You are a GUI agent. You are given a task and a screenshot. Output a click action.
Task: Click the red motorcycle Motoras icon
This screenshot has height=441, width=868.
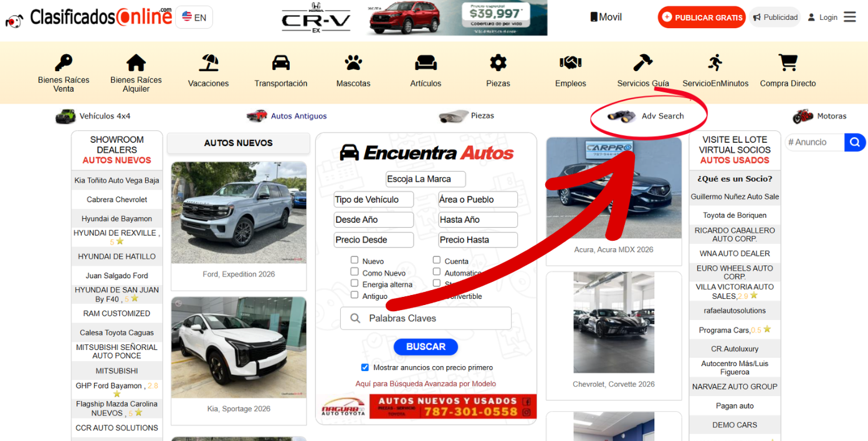point(803,116)
